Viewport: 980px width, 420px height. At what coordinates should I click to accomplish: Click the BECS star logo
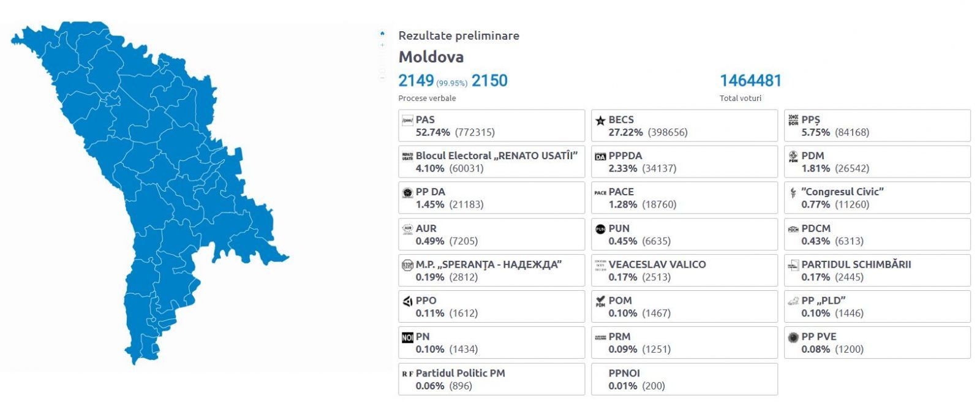coord(600,121)
